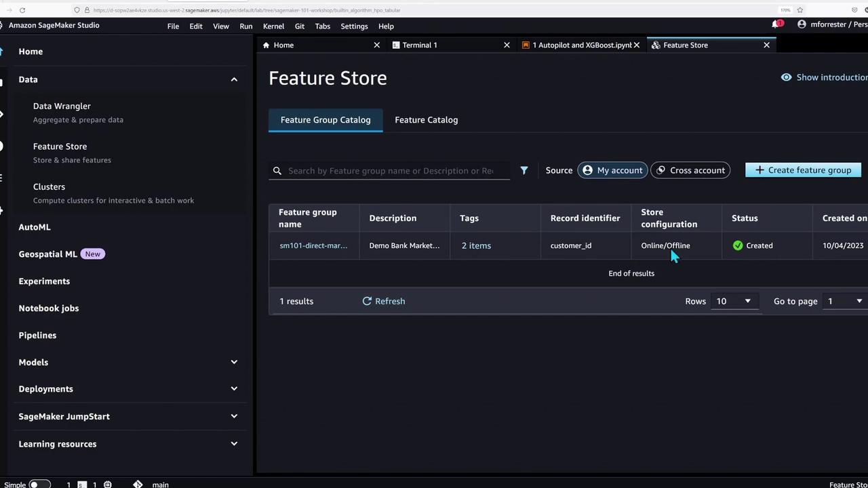Collapse the Data section in sidebar
Viewport: 868px width, 488px height.
coord(234,79)
